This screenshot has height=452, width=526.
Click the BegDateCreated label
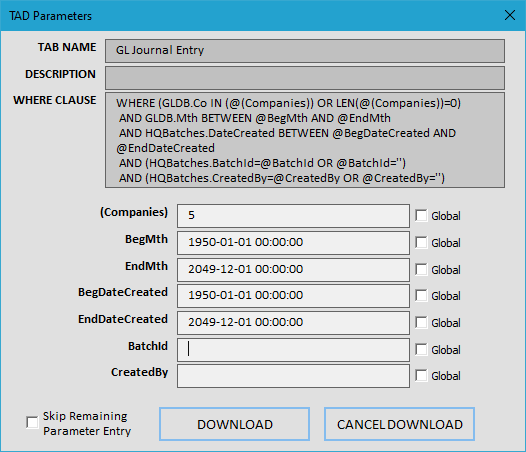coord(123,292)
